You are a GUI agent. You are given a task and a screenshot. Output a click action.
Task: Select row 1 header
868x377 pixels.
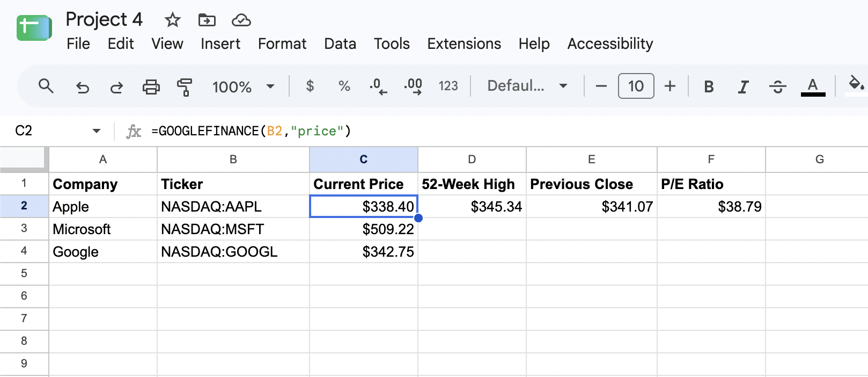[24, 183]
